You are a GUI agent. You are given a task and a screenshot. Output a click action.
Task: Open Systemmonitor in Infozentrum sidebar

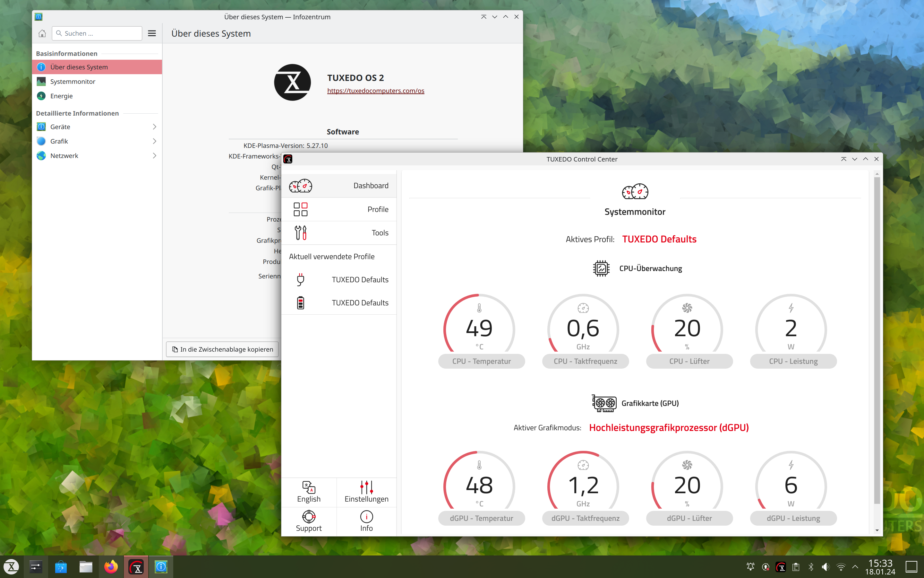pos(97,82)
